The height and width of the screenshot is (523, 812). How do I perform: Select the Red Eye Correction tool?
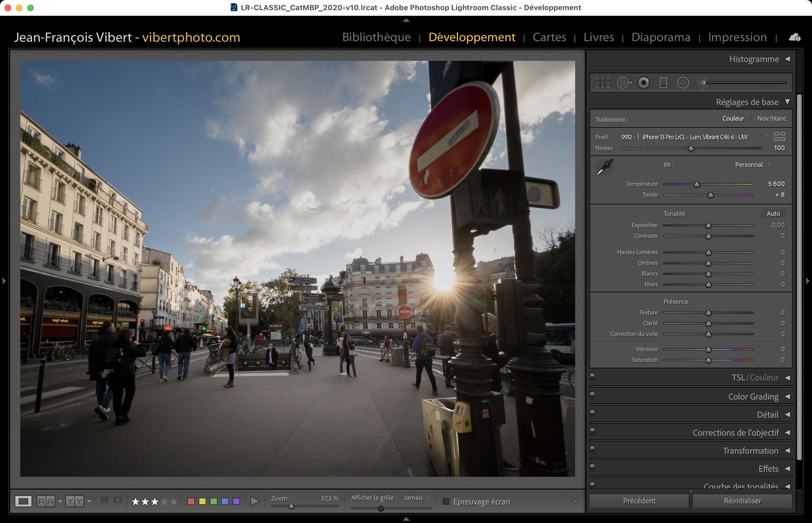coord(643,83)
